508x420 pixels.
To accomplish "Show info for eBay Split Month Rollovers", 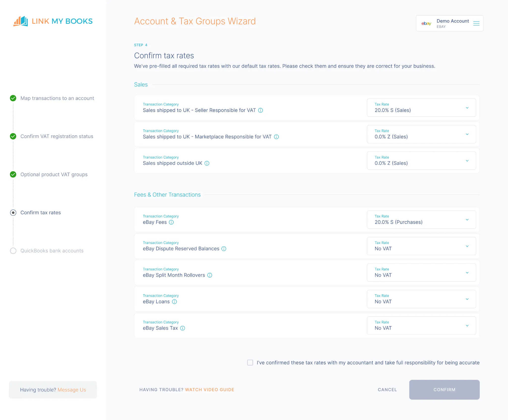I will tap(210, 275).
